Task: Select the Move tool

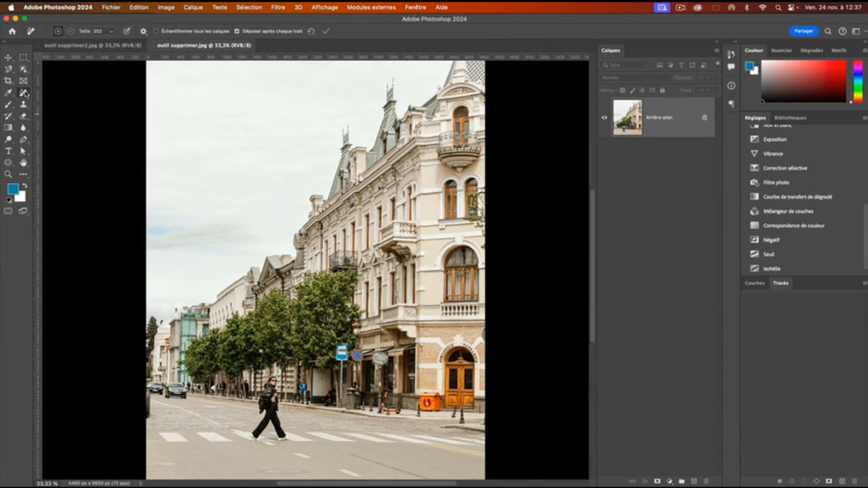Action: [8, 58]
